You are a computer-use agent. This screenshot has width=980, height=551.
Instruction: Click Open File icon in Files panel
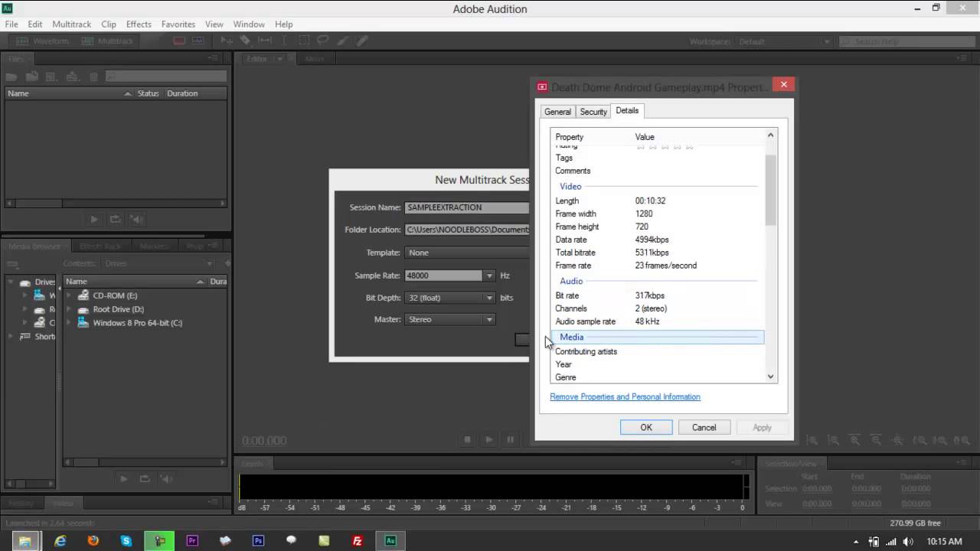click(11, 77)
